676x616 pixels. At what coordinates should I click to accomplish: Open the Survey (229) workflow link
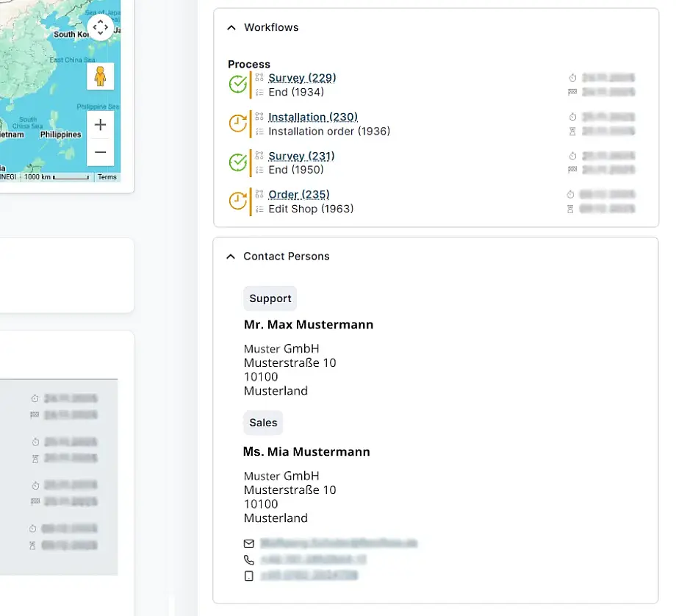(302, 77)
